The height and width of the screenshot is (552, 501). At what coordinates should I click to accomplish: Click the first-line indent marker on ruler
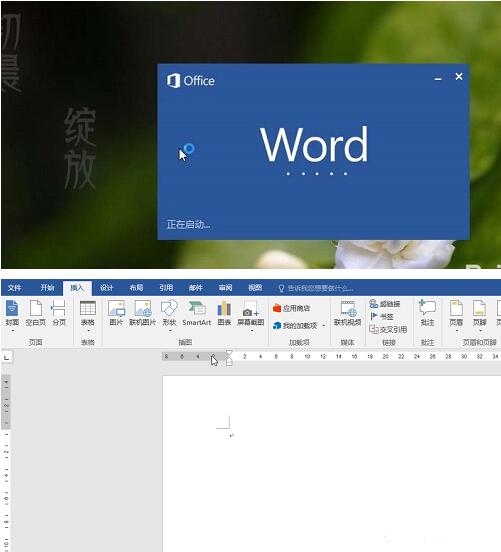tap(229, 353)
